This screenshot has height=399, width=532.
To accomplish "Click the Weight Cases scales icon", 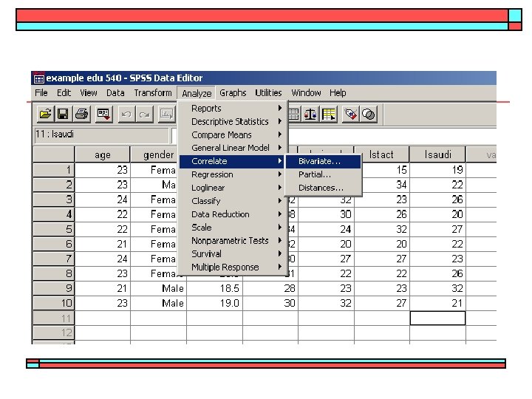I will tap(310, 115).
